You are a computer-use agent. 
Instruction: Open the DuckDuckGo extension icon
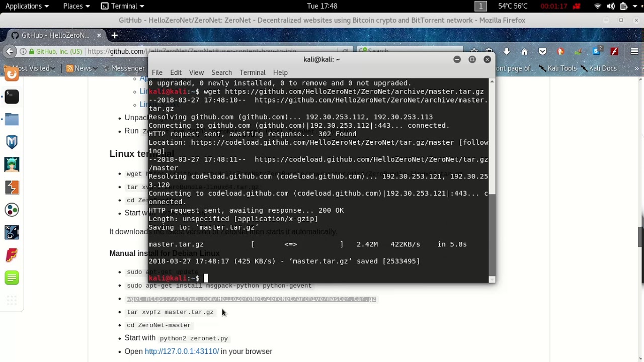pos(560,51)
